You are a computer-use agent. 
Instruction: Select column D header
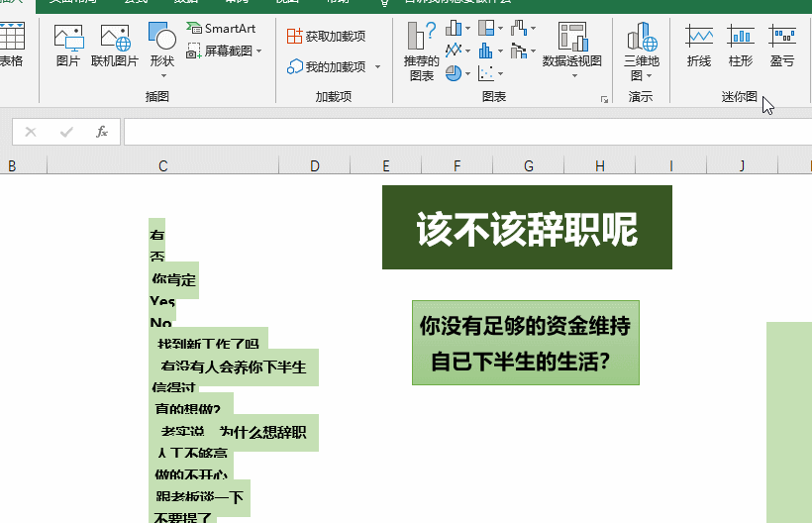[x=314, y=165]
